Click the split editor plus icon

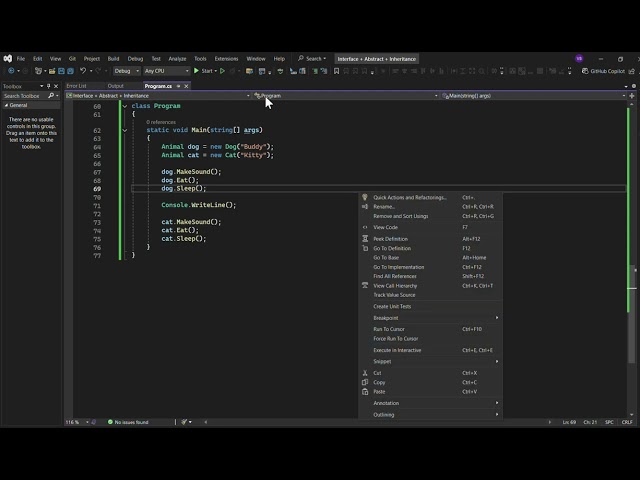coord(632,96)
